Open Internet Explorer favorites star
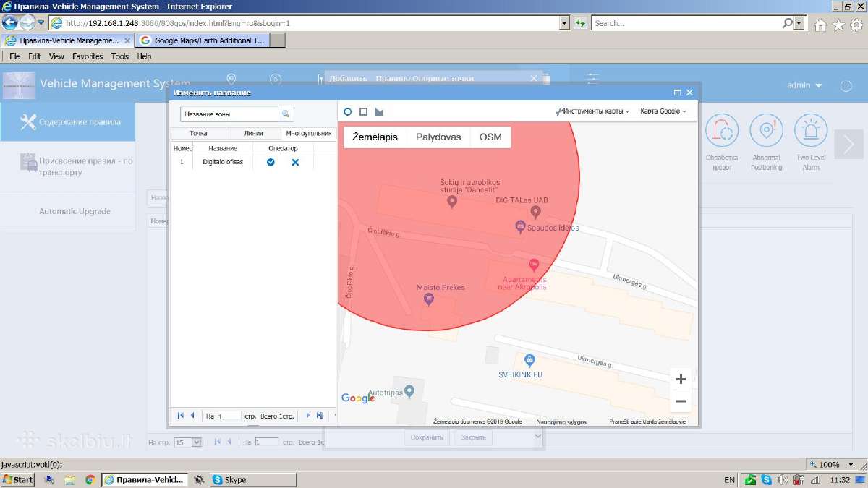The height and width of the screenshot is (488, 868). tap(838, 25)
